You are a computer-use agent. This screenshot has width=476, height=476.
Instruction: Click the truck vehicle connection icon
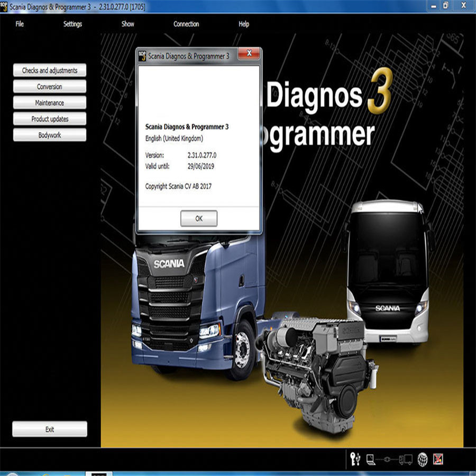coord(406,459)
